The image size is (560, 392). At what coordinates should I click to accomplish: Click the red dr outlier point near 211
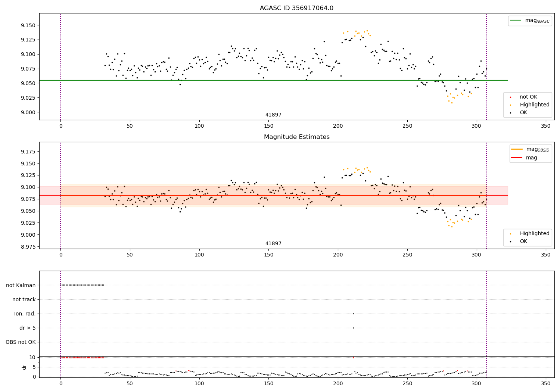353,357
